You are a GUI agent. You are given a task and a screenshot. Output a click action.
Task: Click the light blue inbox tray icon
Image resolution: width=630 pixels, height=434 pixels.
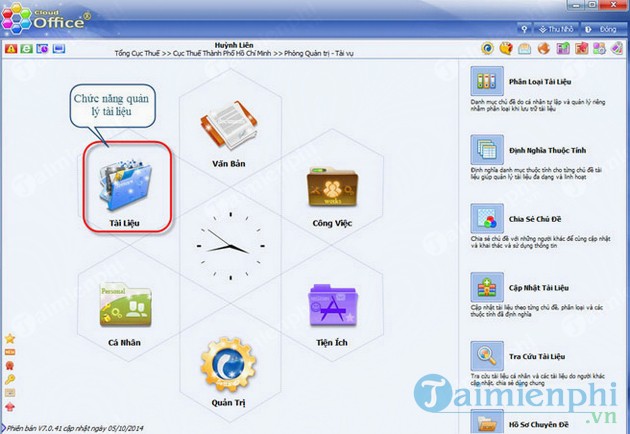coord(524,49)
